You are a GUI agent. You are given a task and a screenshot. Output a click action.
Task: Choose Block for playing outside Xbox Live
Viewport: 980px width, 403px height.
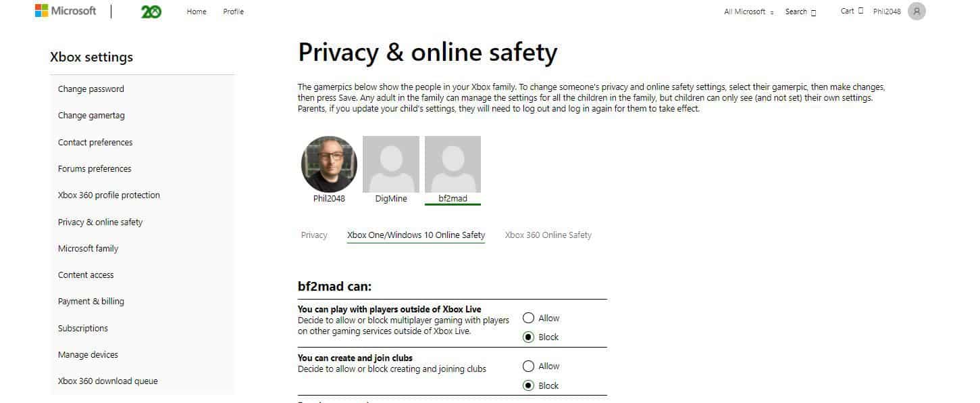point(528,337)
